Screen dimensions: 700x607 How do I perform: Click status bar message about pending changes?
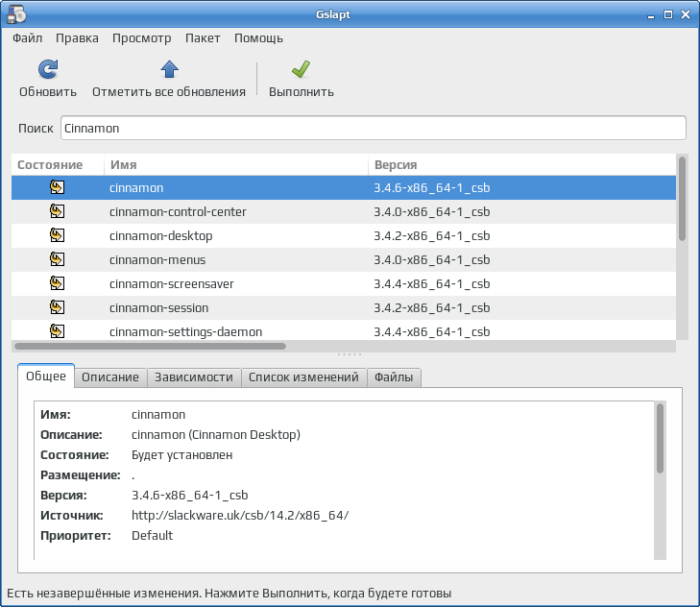coord(229,594)
